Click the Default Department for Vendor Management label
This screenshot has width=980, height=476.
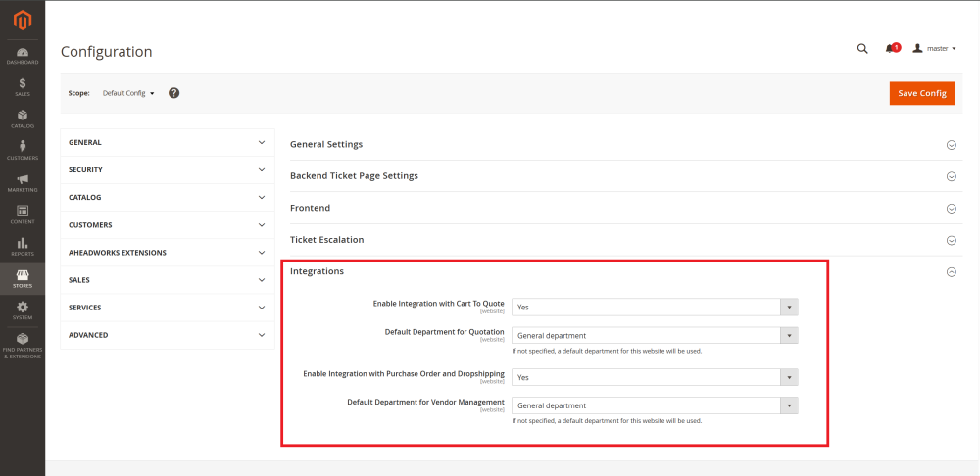tap(425, 402)
